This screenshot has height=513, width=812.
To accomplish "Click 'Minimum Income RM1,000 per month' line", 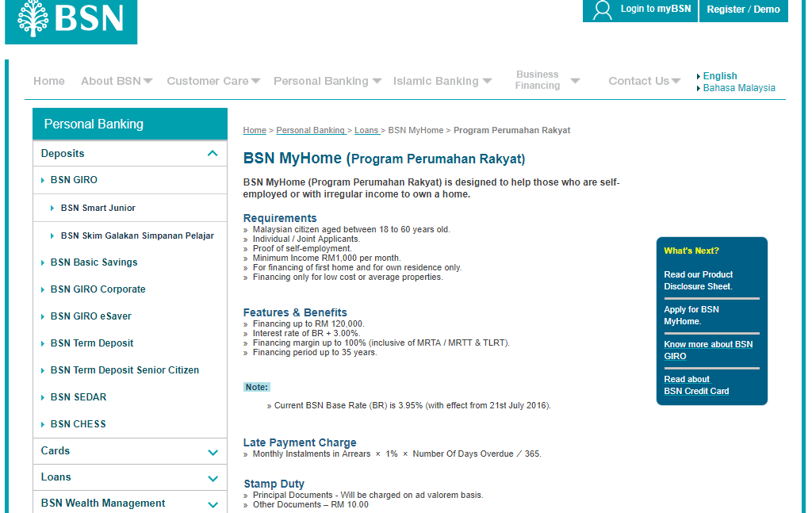I will coord(327,258).
